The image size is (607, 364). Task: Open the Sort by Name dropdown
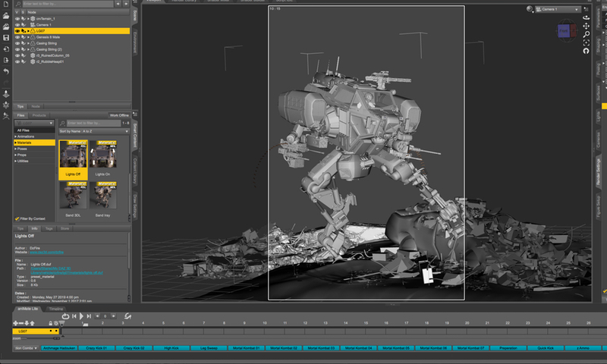coord(93,131)
